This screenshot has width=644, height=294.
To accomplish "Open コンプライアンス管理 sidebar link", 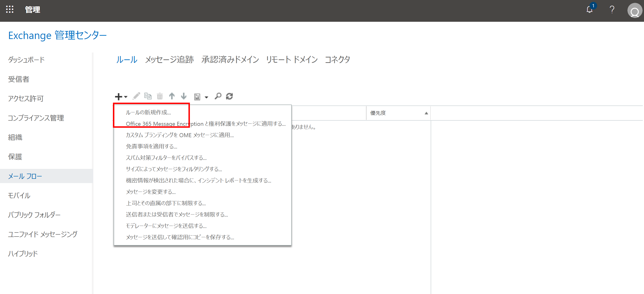I will [36, 118].
